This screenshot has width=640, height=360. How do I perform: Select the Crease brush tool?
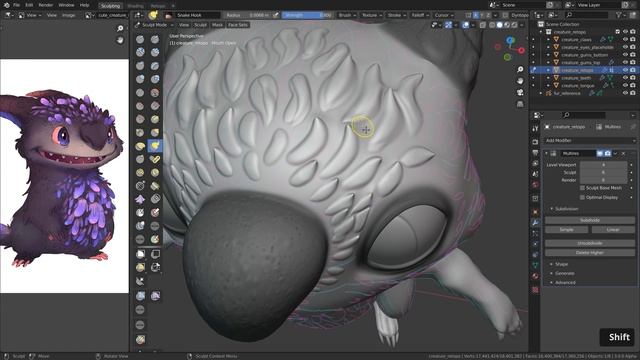click(140, 92)
